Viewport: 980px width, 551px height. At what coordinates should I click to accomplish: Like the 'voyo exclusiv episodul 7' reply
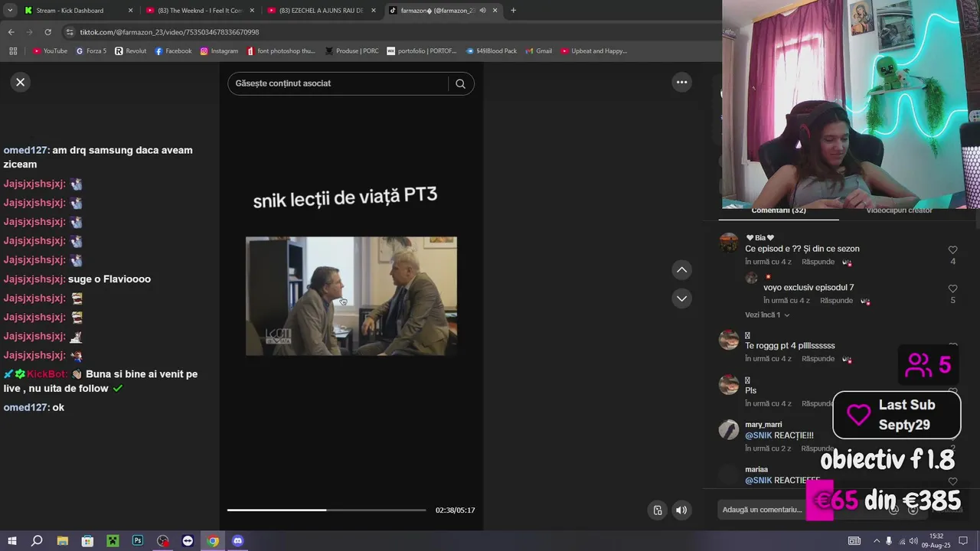click(953, 289)
